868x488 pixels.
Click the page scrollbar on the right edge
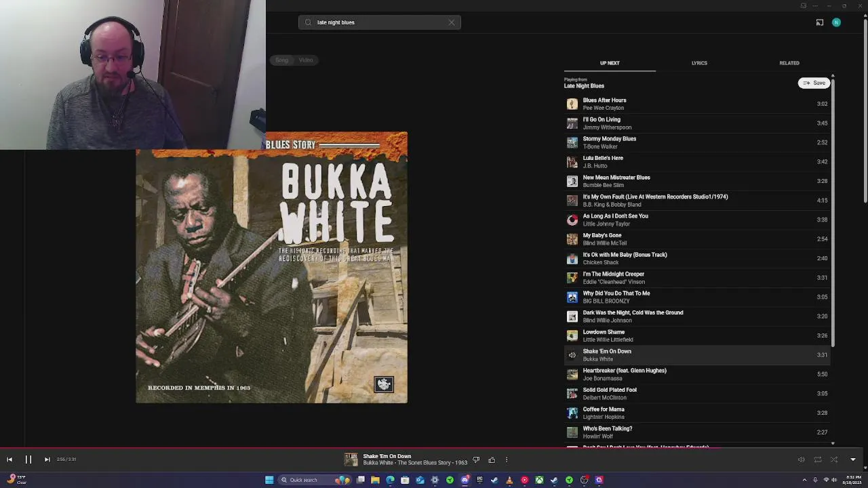pos(865,112)
